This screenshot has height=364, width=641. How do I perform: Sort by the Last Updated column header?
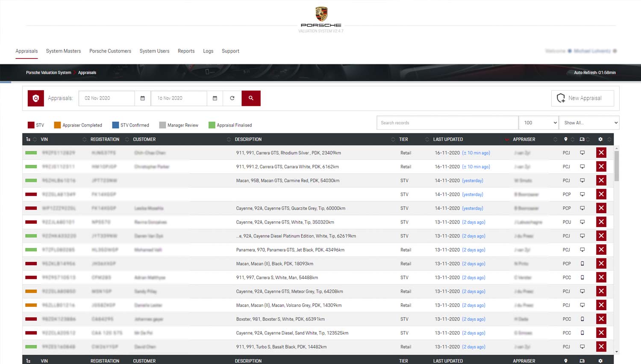(448, 139)
